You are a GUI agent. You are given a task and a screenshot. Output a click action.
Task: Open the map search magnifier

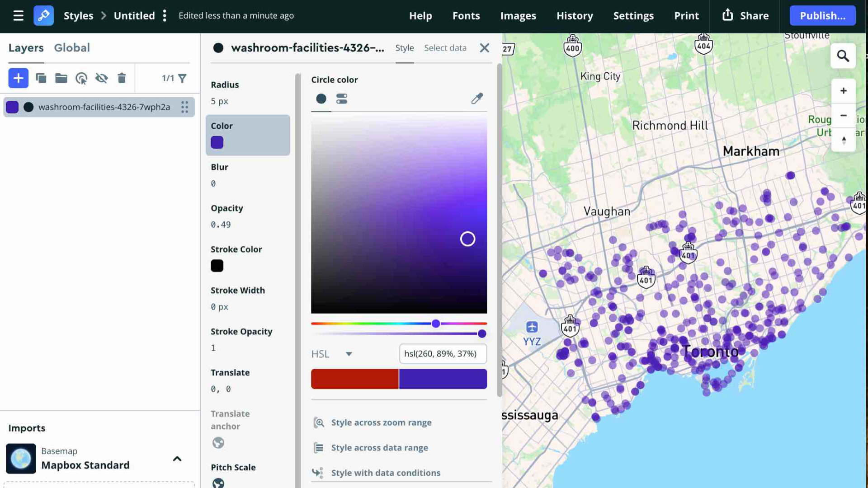coord(843,56)
